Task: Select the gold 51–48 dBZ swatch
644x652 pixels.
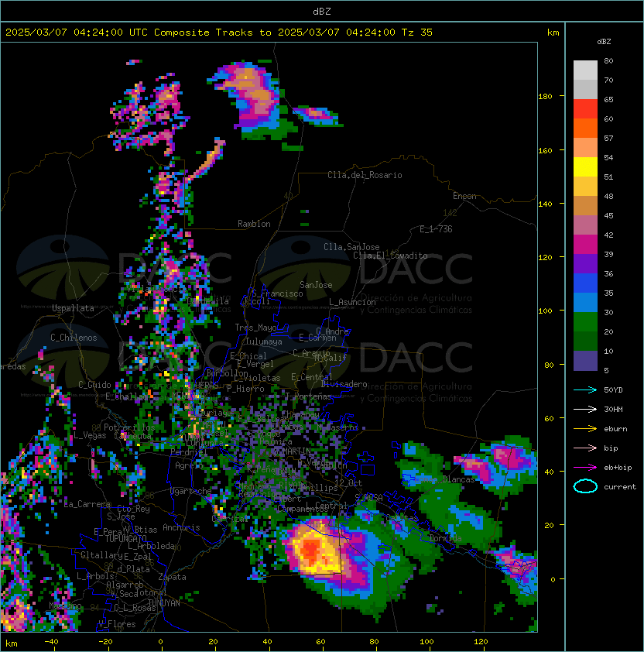Action: [585, 187]
